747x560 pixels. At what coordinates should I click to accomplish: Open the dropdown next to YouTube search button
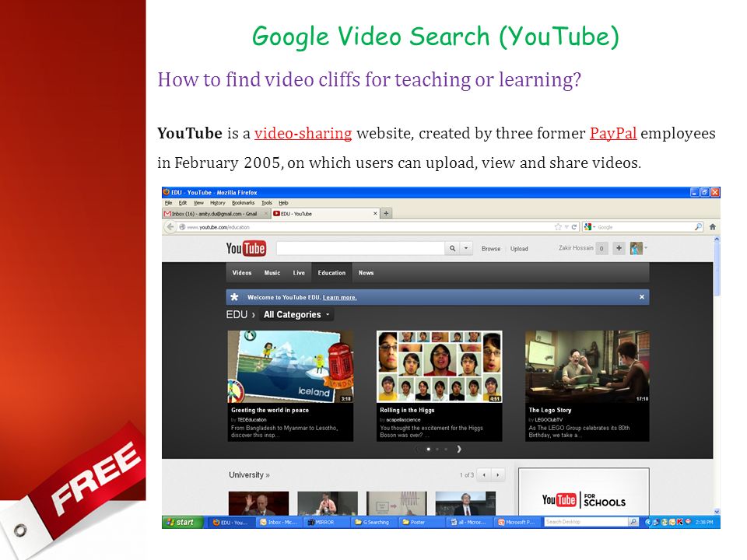466,248
